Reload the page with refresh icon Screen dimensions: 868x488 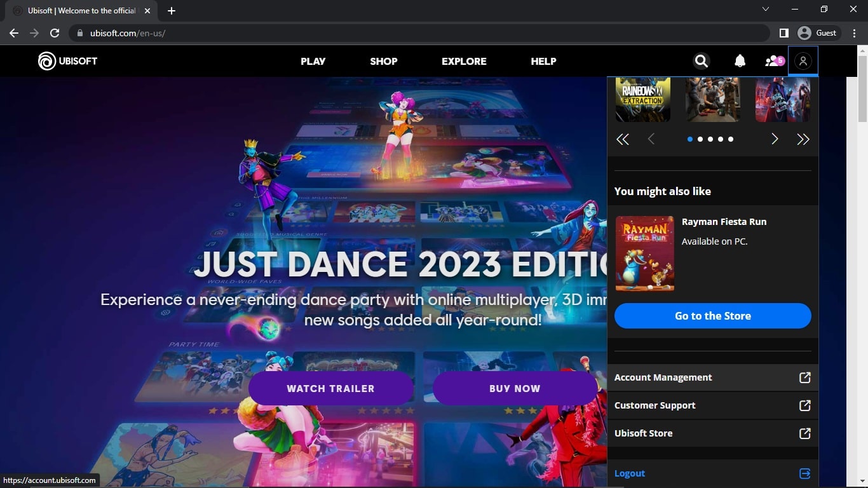tap(55, 33)
